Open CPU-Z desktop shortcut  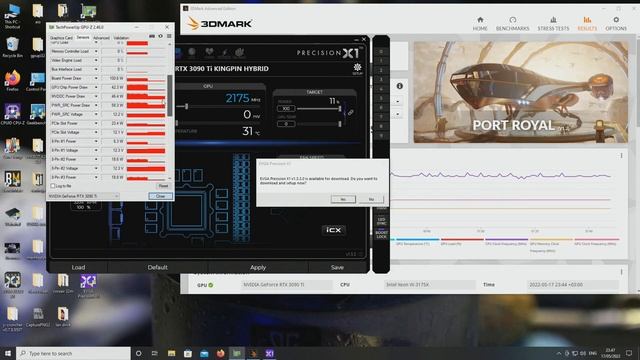point(12,114)
